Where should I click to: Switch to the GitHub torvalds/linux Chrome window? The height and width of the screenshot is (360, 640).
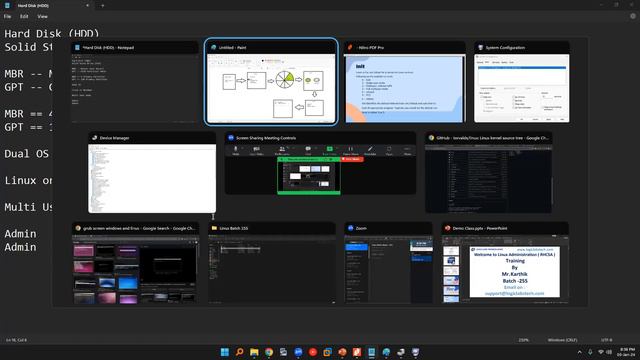(489, 173)
